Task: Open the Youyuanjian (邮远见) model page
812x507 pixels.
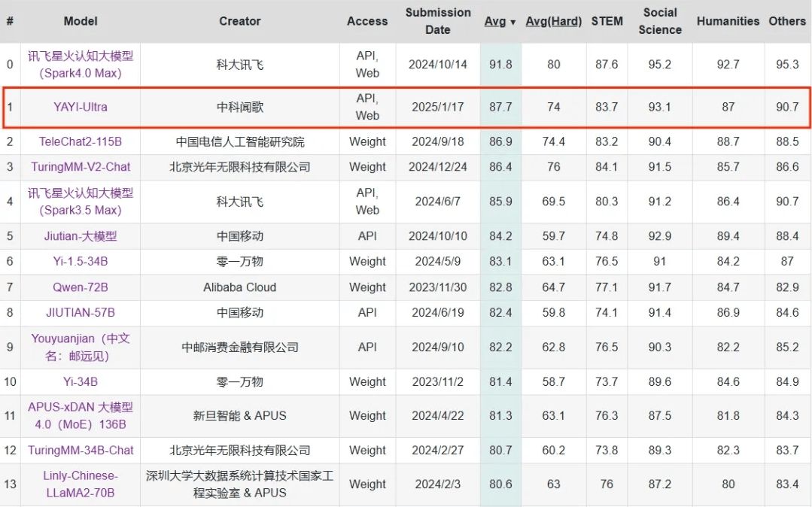Action: click(x=81, y=348)
